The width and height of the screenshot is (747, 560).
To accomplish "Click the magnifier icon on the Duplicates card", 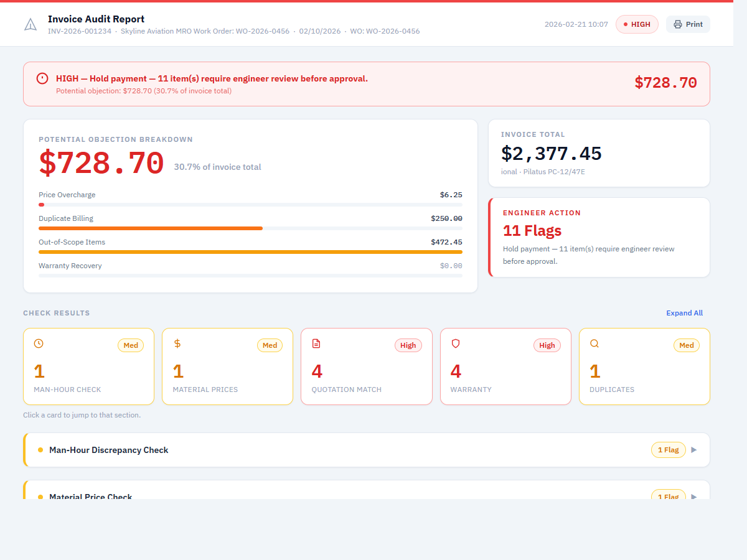I will pos(594,343).
